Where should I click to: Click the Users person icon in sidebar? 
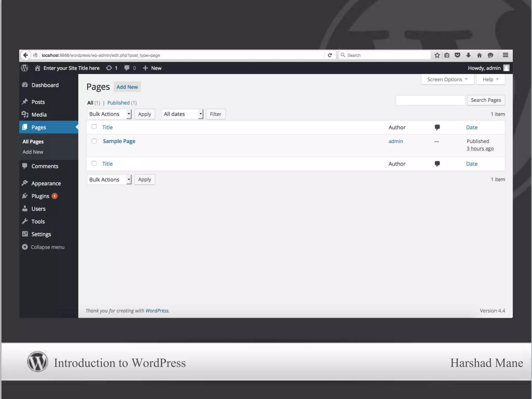[25, 209]
